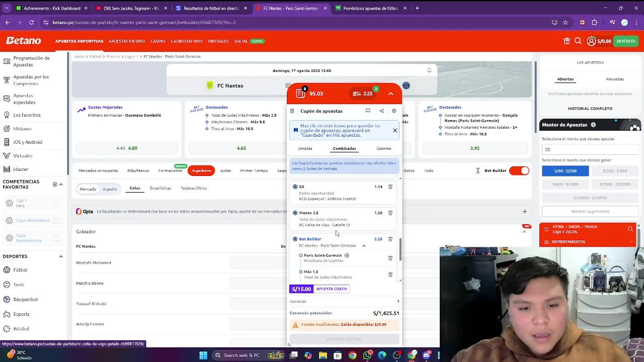Click the stake amount input showing 30
The height and width of the screenshot is (362, 644).
point(590,149)
